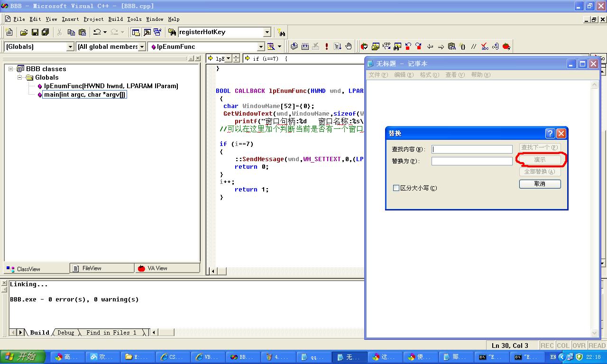Click the Build icon

pyautogui.click(x=305, y=46)
